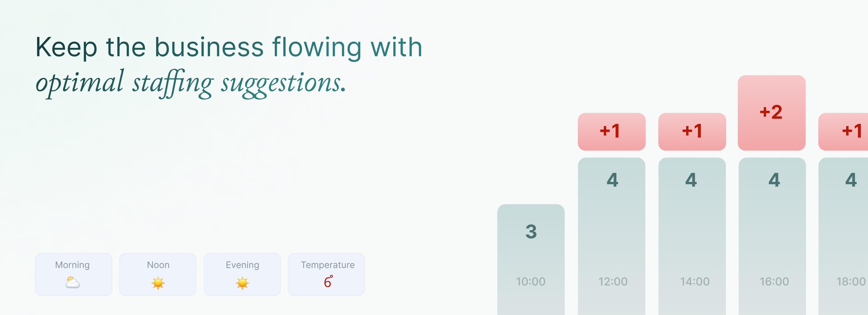Click the 12:00 time label
This screenshot has height=315, width=868.
(613, 281)
